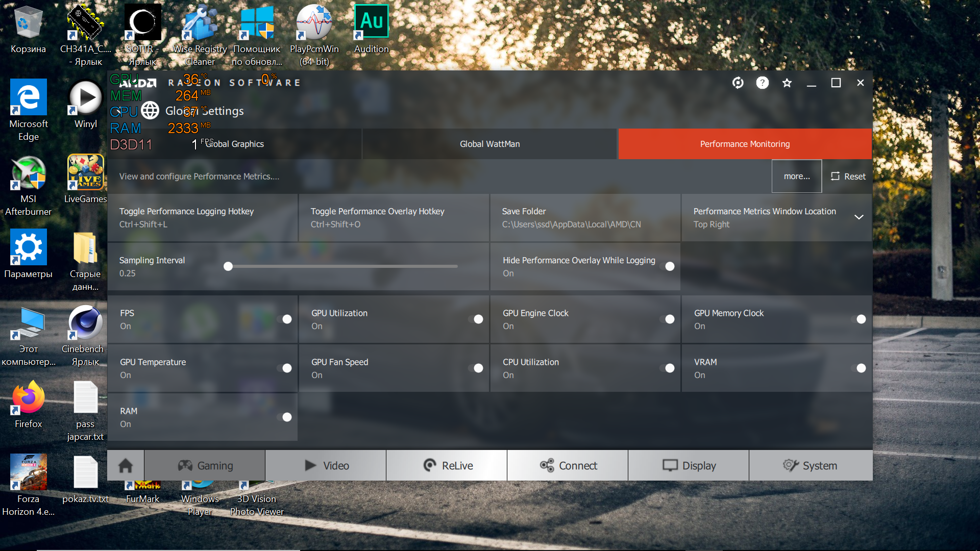
Task: Go to the Home icon tab
Action: click(x=126, y=465)
